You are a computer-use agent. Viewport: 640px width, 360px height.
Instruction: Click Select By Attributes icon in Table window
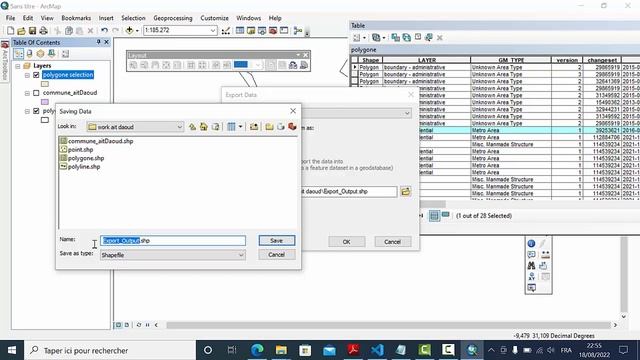(x=396, y=38)
